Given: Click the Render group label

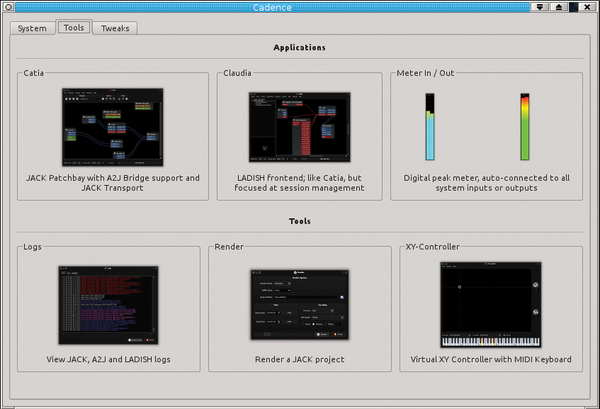Looking at the screenshot, I should [229, 247].
